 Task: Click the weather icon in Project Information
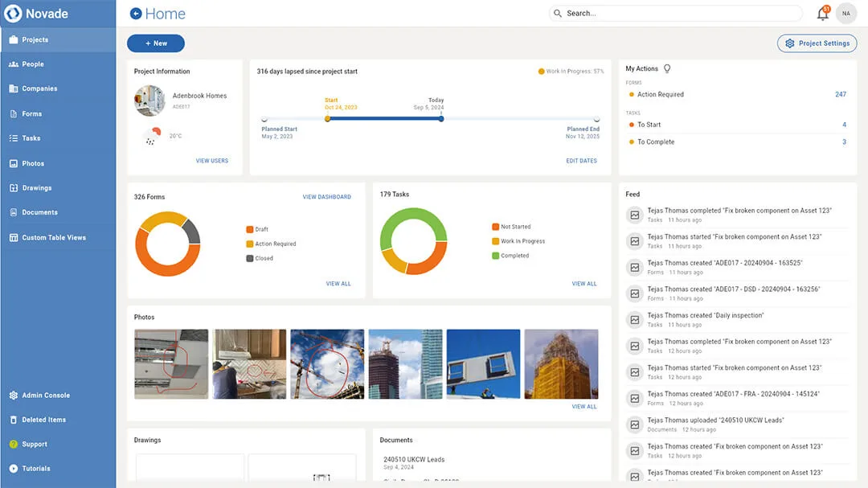click(152, 136)
